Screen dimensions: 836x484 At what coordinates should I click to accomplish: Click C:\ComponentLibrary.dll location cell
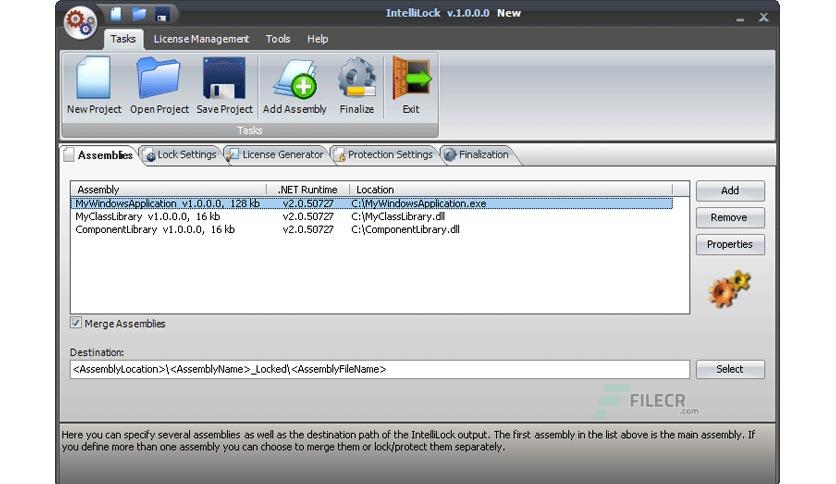tap(405, 229)
